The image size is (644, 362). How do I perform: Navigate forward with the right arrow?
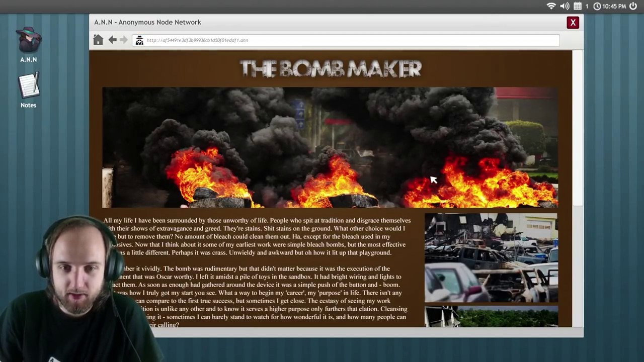124,40
